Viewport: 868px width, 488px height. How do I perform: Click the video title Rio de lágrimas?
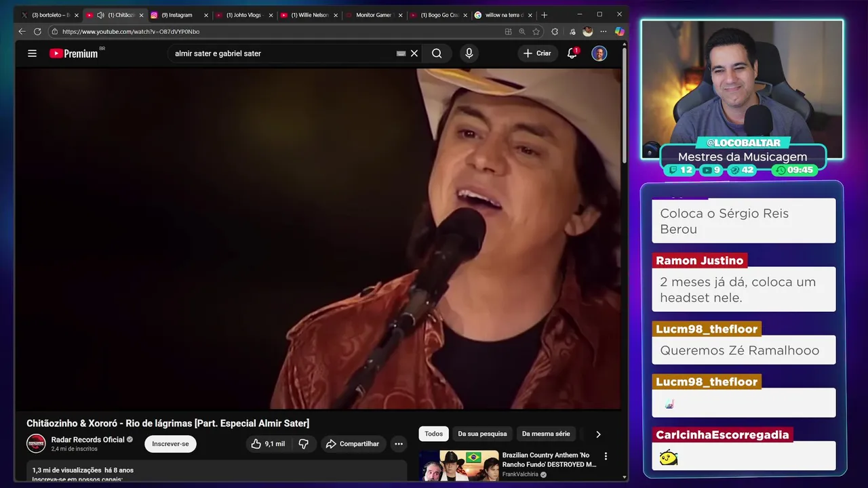pyautogui.click(x=167, y=423)
